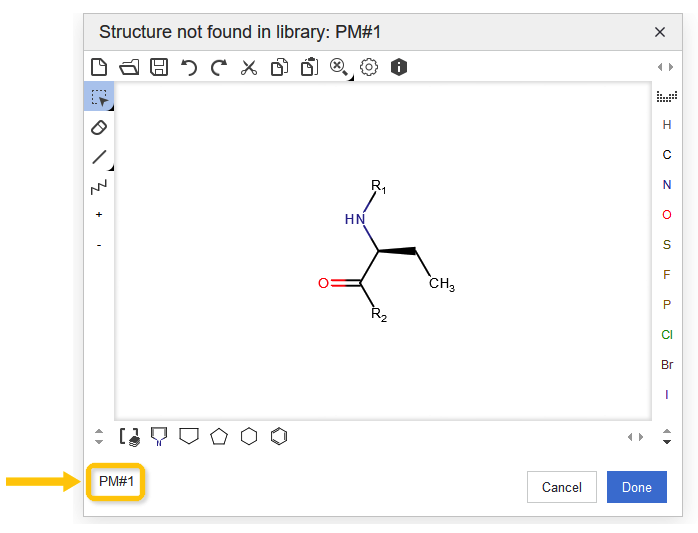The width and height of the screenshot is (698, 533).
Task: Open the periodic table icon
Action: pyautogui.click(x=667, y=97)
